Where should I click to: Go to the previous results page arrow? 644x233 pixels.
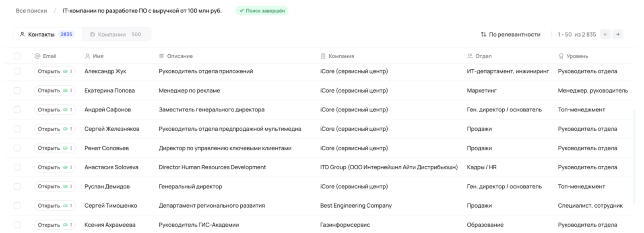(605, 34)
